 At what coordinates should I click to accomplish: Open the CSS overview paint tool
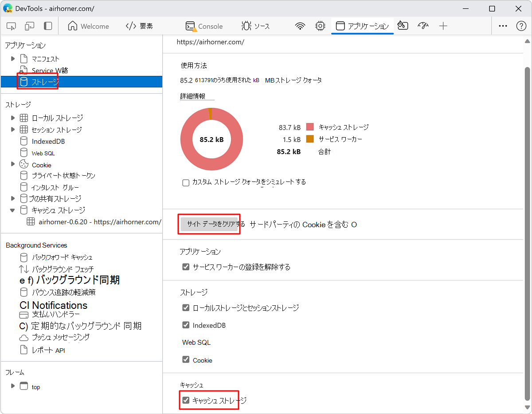(403, 26)
